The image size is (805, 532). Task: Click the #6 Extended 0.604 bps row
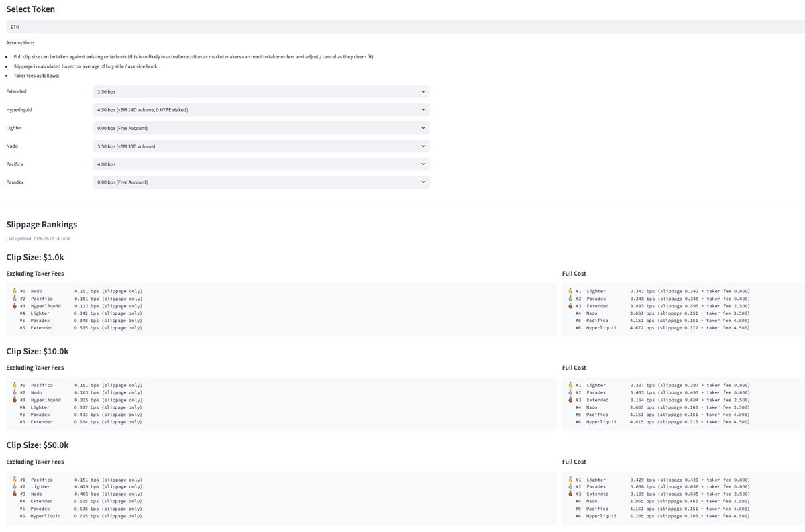click(81, 422)
